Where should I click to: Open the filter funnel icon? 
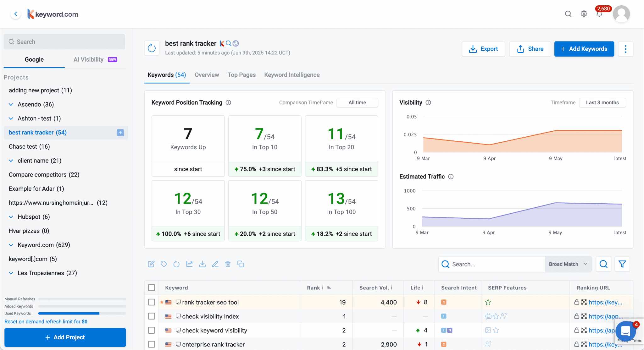pyautogui.click(x=622, y=264)
